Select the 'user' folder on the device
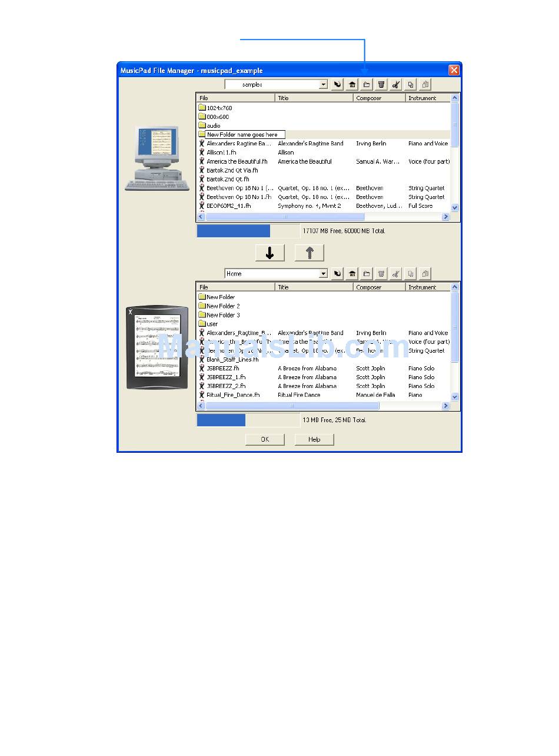Image resolution: width=559 pixels, height=756 pixels. pyautogui.click(x=208, y=324)
